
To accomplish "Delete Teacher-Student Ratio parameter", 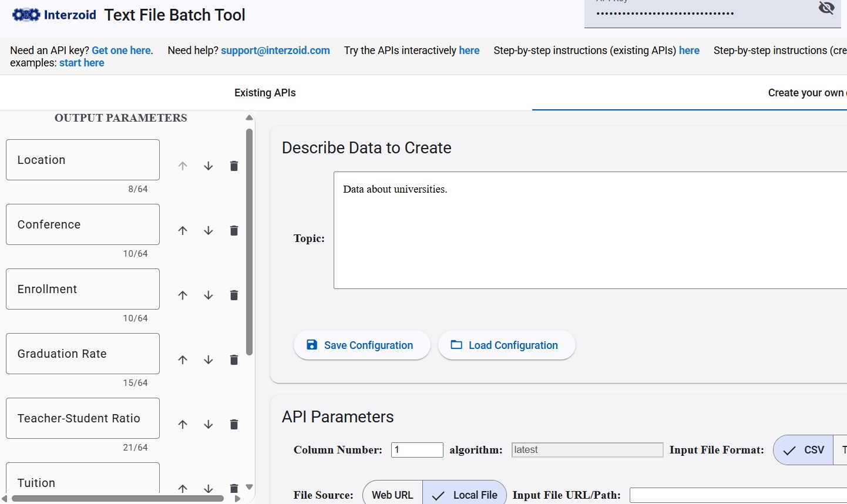I will click(x=234, y=425).
